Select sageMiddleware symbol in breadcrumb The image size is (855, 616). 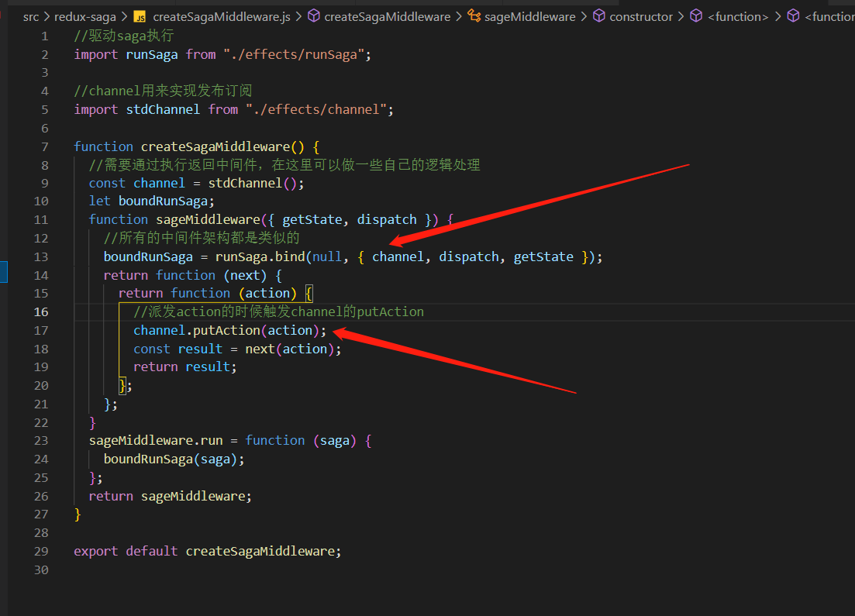(530, 17)
